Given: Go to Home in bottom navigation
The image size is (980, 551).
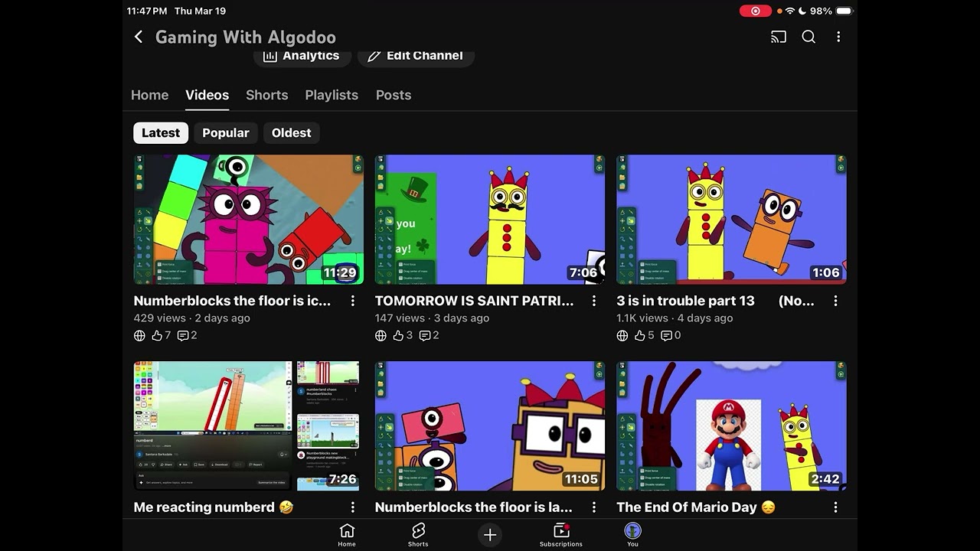Looking at the screenshot, I should [347, 535].
